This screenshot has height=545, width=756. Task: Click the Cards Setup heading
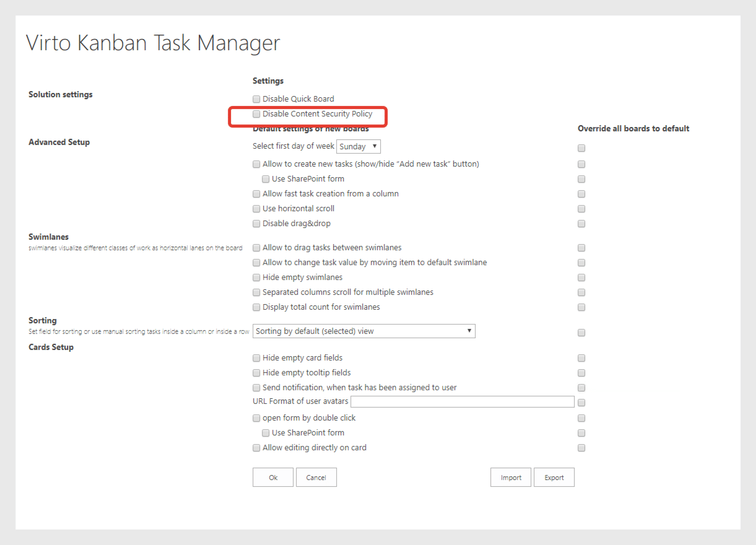[x=51, y=347]
